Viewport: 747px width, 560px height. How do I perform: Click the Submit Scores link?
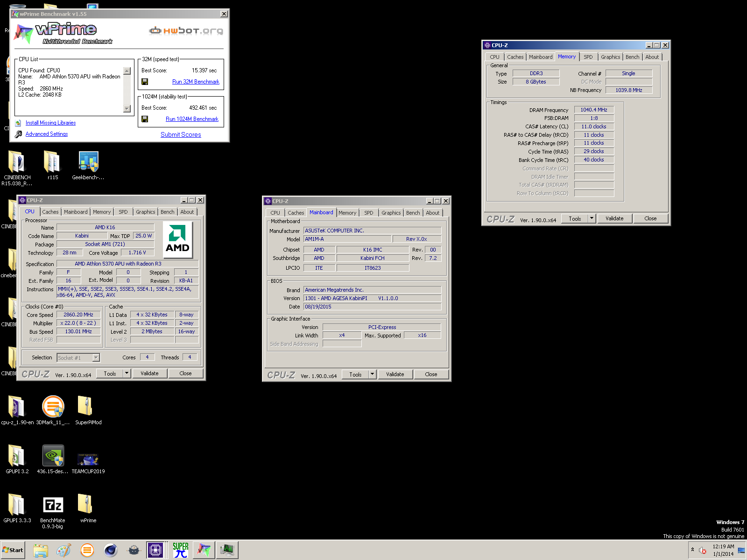[181, 135]
